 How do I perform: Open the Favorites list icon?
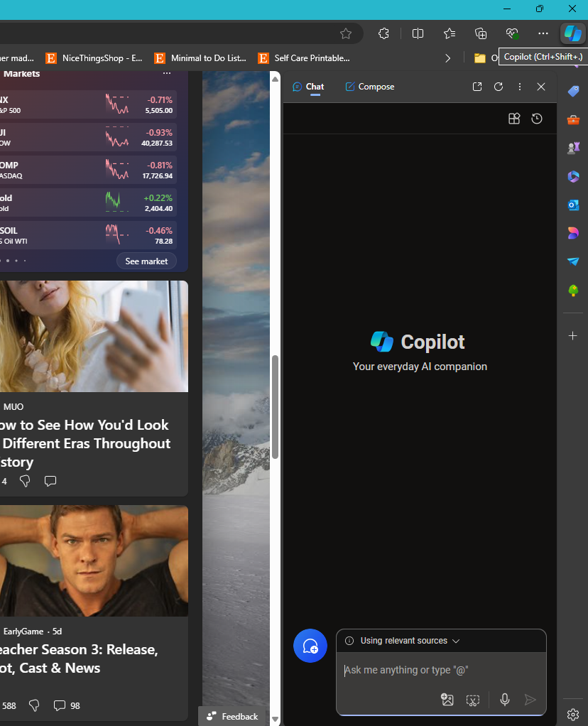(449, 33)
